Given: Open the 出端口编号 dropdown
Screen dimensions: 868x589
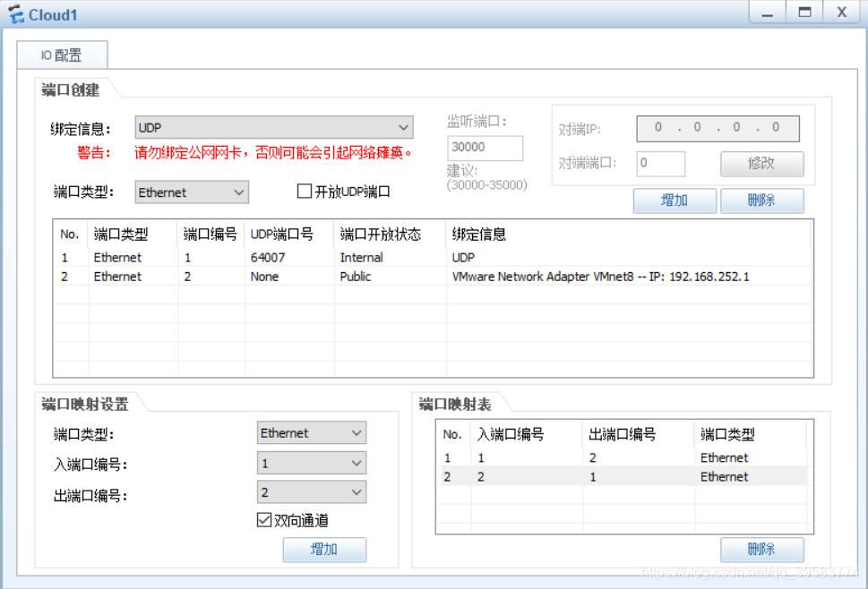Looking at the screenshot, I should (x=312, y=492).
